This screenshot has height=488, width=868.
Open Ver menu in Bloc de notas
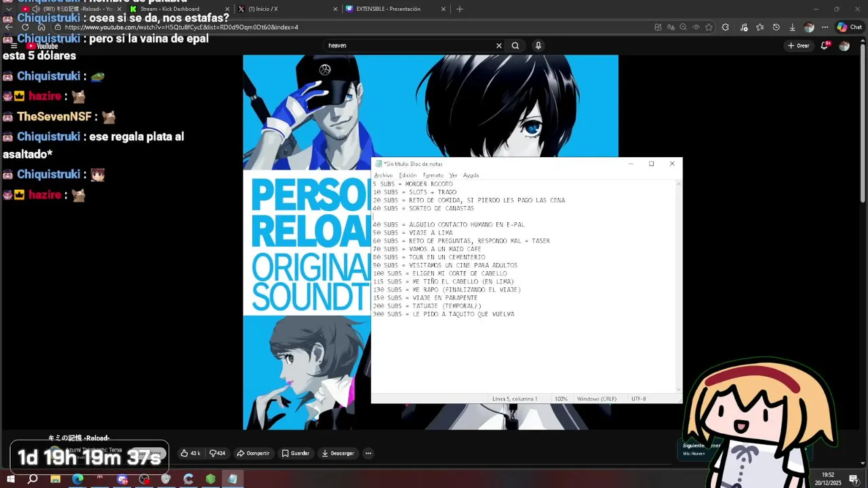453,175
